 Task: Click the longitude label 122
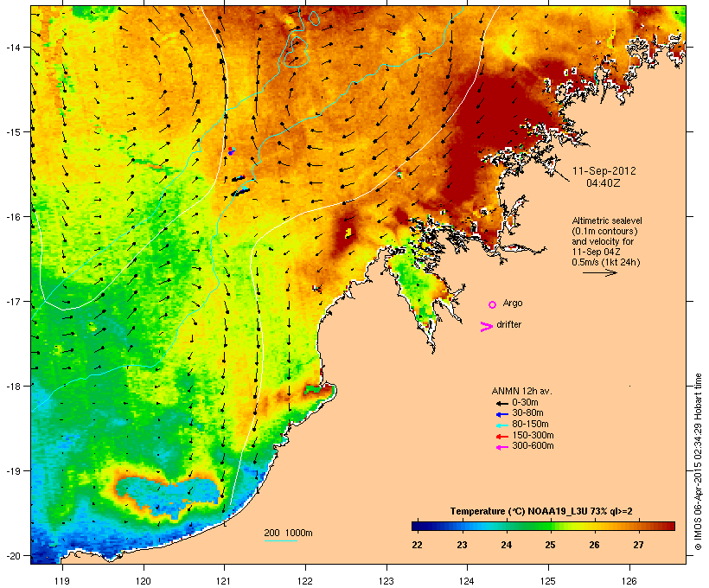click(x=305, y=581)
